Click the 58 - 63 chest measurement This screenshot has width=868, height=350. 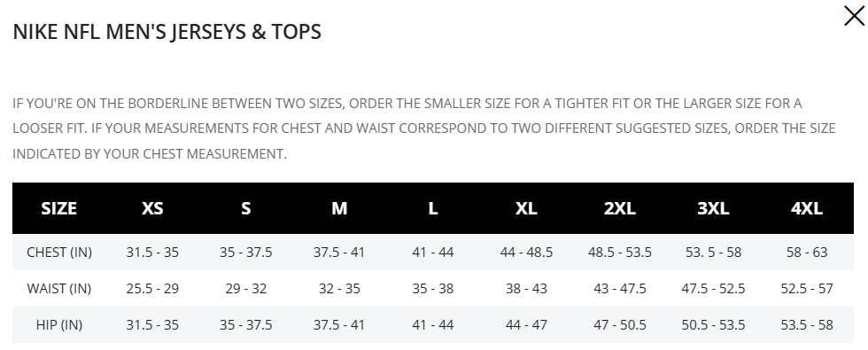click(807, 253)
